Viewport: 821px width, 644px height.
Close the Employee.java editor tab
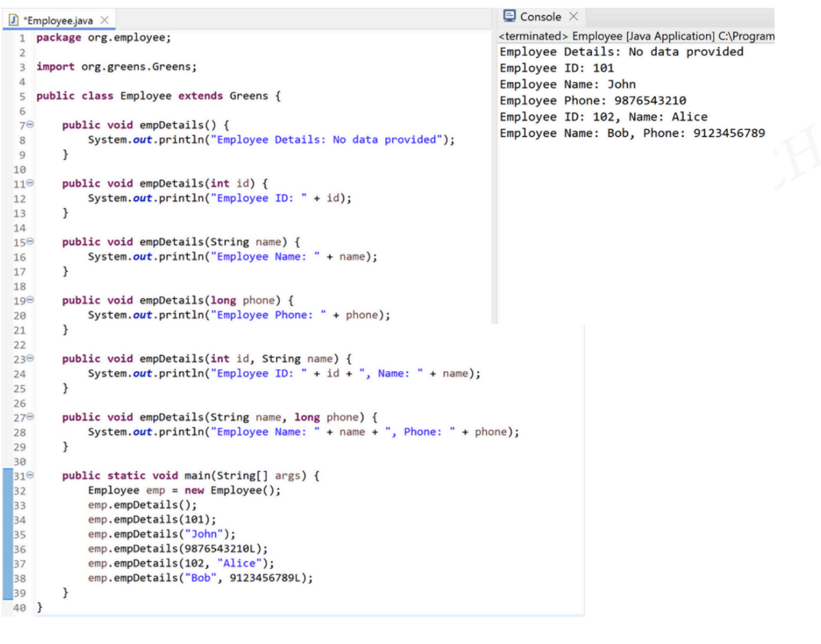[105, 21]
